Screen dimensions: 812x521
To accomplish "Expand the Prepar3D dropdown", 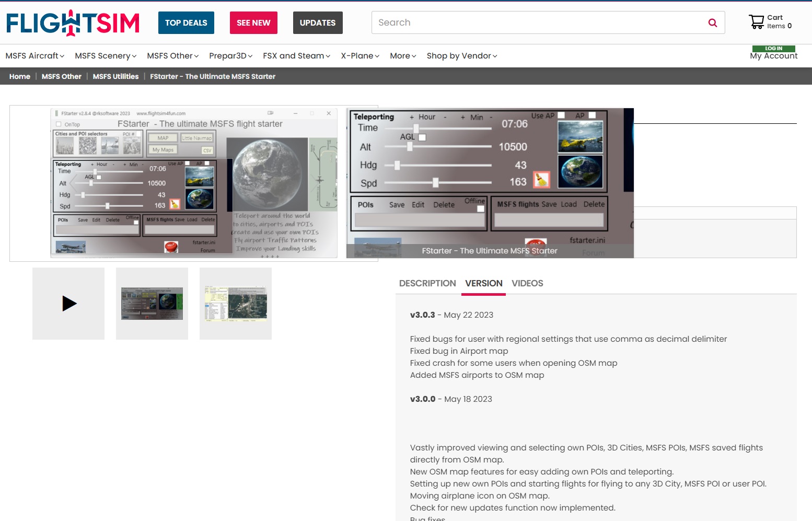I will click(x=230, y=56).
